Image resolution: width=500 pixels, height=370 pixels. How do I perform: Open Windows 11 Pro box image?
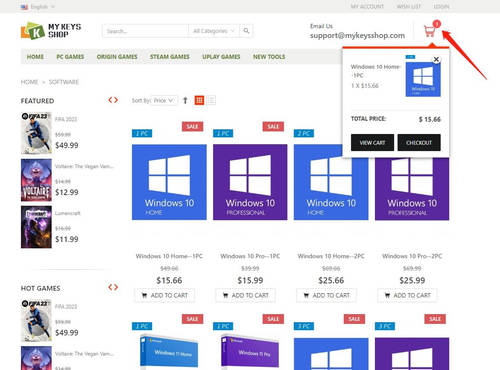[250, 353]
